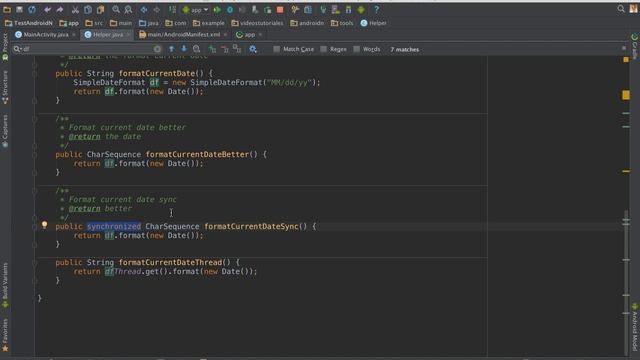The width and height of the screenshot is (640, 360).
Task: Open the Favorites tool window
Action: 5,336
